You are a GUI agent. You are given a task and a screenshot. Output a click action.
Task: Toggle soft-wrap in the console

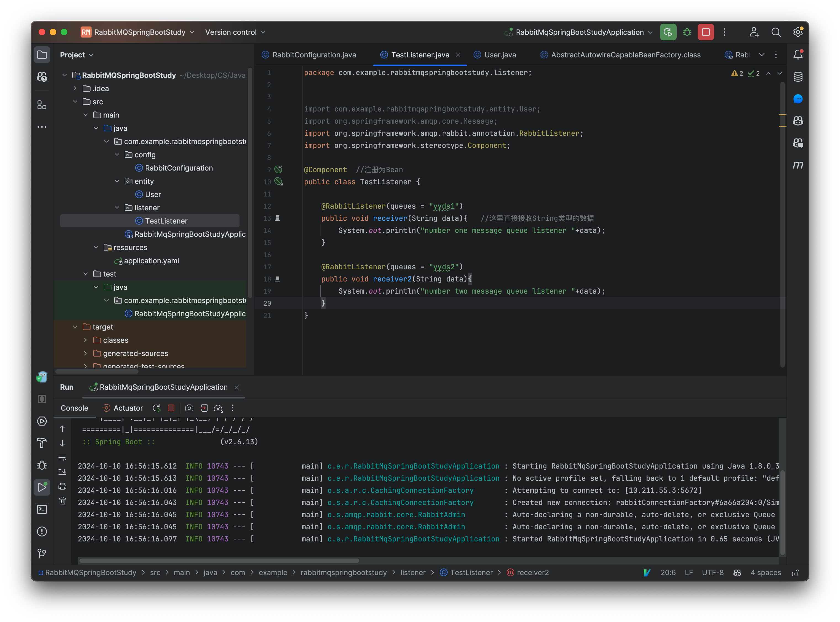(x=62, y=458)
